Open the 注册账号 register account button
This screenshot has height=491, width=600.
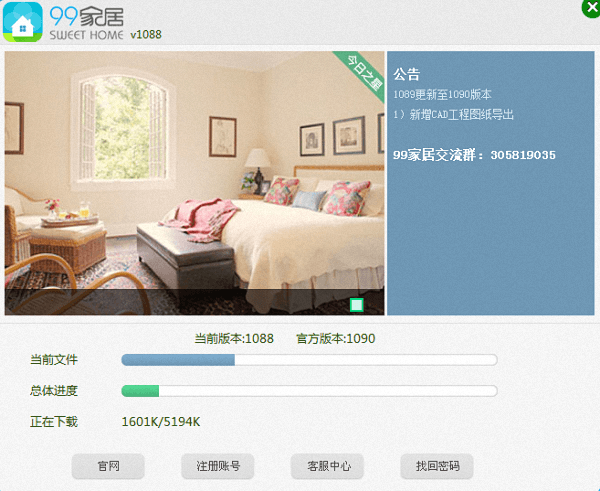218,466
